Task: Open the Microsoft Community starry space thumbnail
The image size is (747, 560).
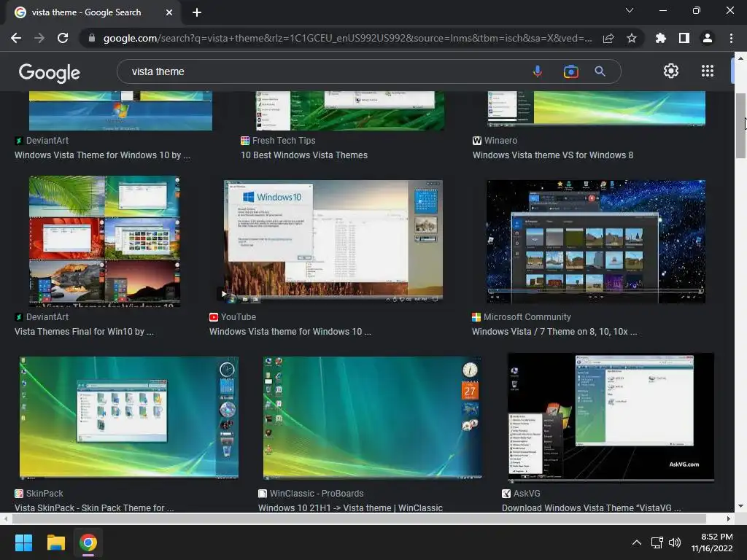Action: pyautogui.click(x=595, y=241)
